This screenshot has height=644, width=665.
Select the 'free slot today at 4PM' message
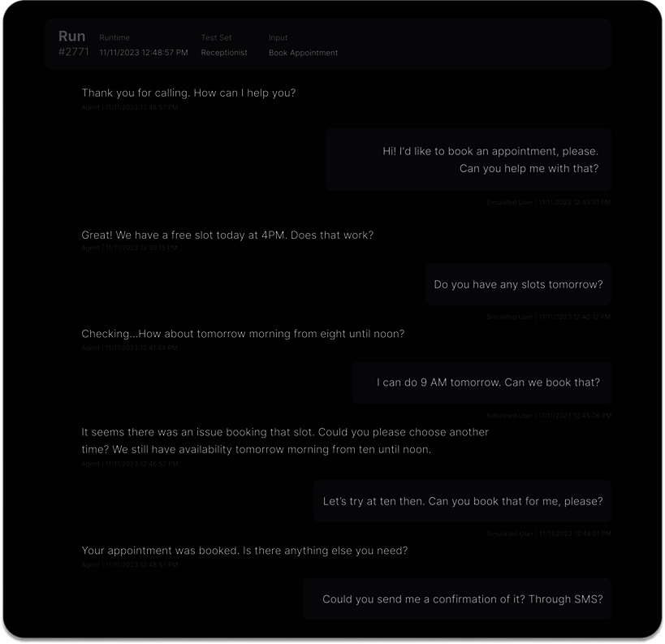[x=227, y=235]
